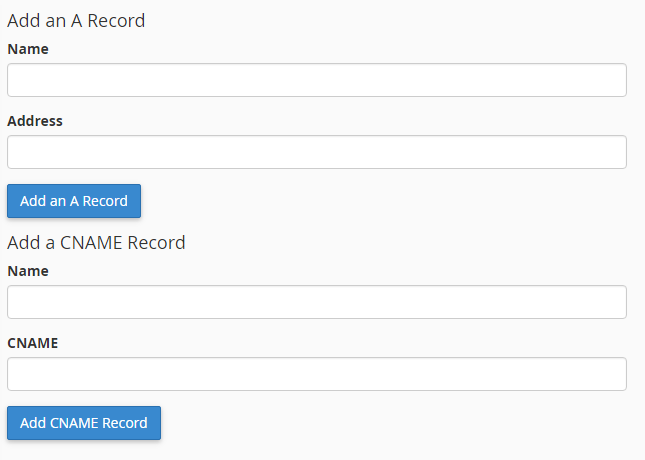Focus the CNAME input box
Viewport: 645px width, 460px height.
pyautogui.click(x=317, y=374)
